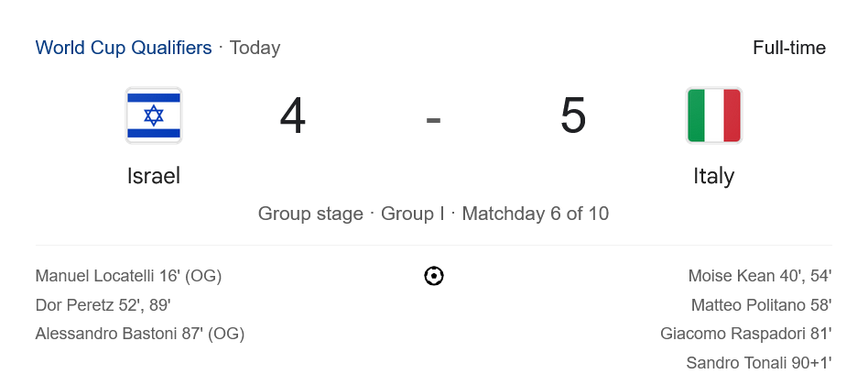Click the Israel flag icon
The image size is (868, 385).
(x=154, y=115)
